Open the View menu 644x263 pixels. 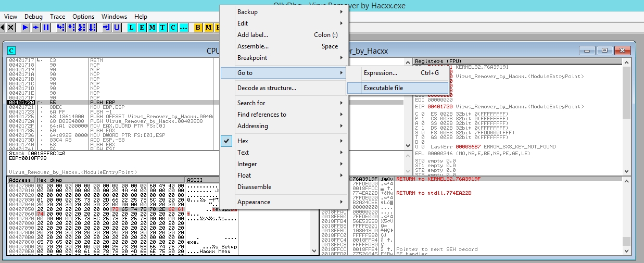tap(10, 17)
